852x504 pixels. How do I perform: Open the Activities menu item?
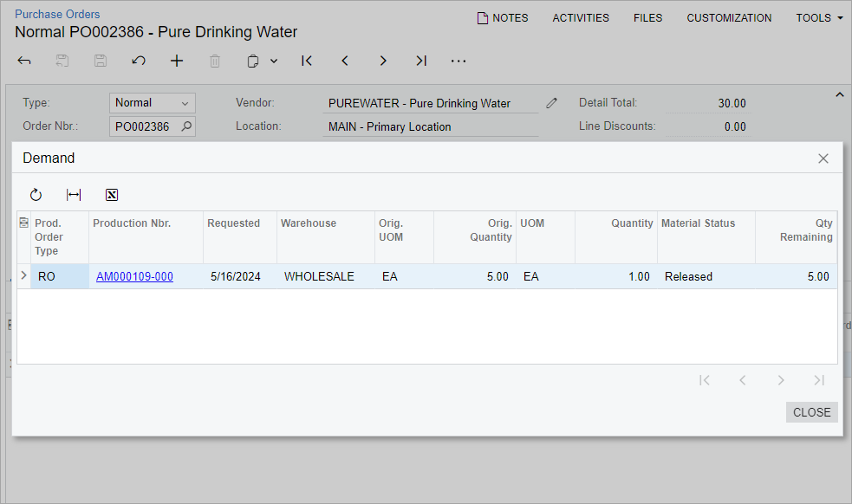[581, 17]
